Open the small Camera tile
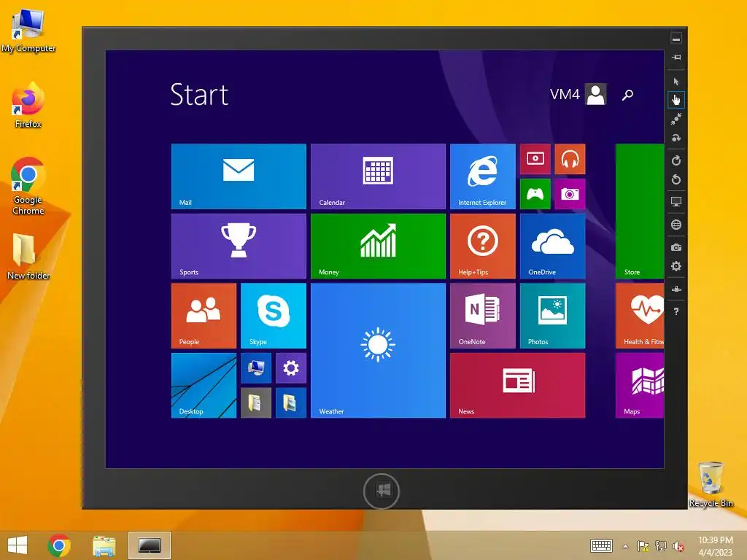Screen dimensions: 747x560 (x=570, y=194)
